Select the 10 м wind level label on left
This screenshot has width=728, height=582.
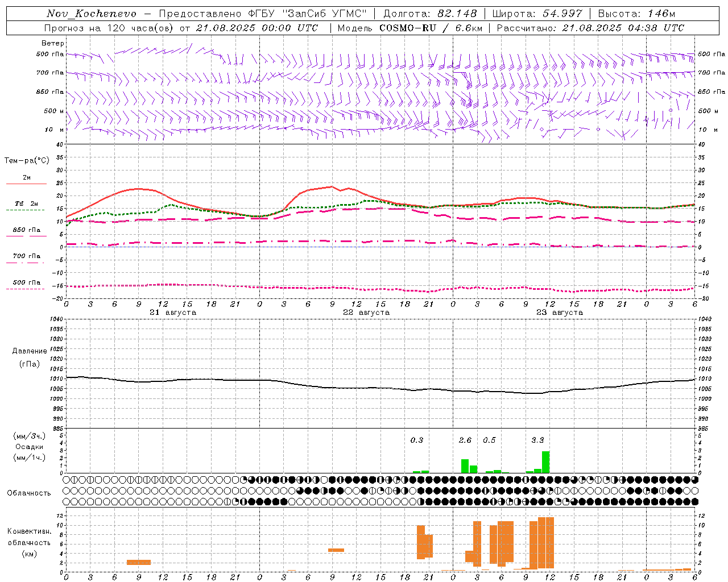point(54,130)
